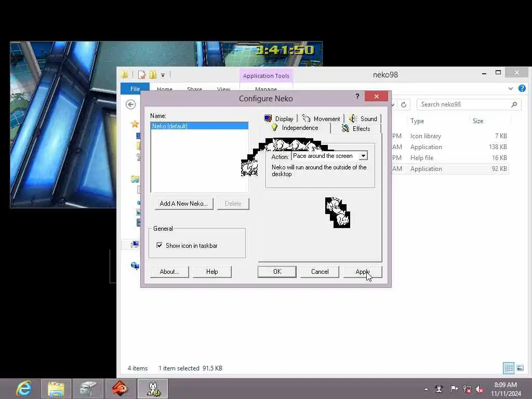Click the Neko cat taskbar button
The image size is (532, 399).
click(x=153, y=389)
